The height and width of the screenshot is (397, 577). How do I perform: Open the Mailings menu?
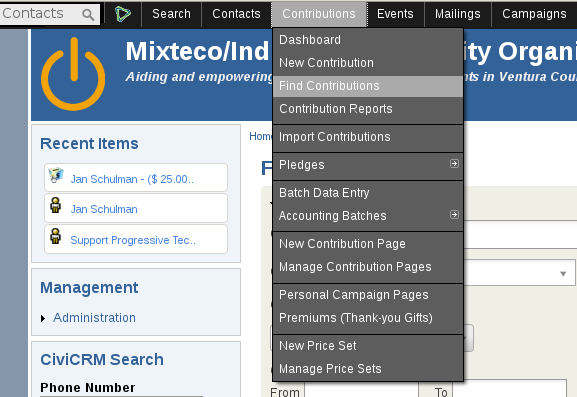pyautogui.click(x=458, y=14)
